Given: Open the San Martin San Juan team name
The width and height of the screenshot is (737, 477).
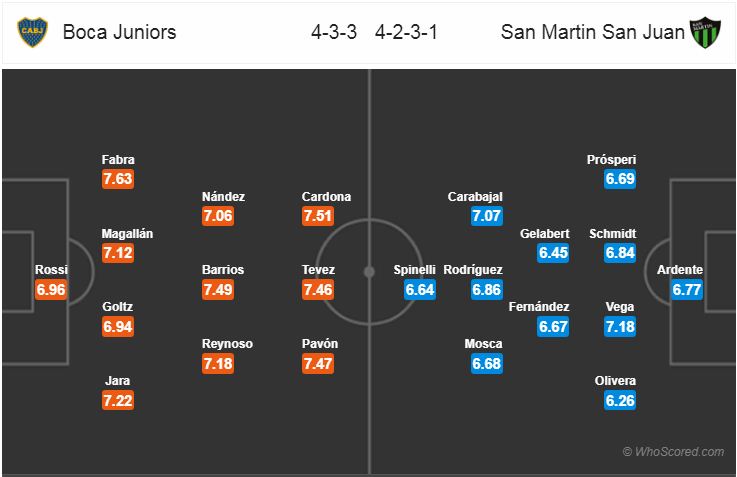Looking at the screenshot, I should click(592, 32).
